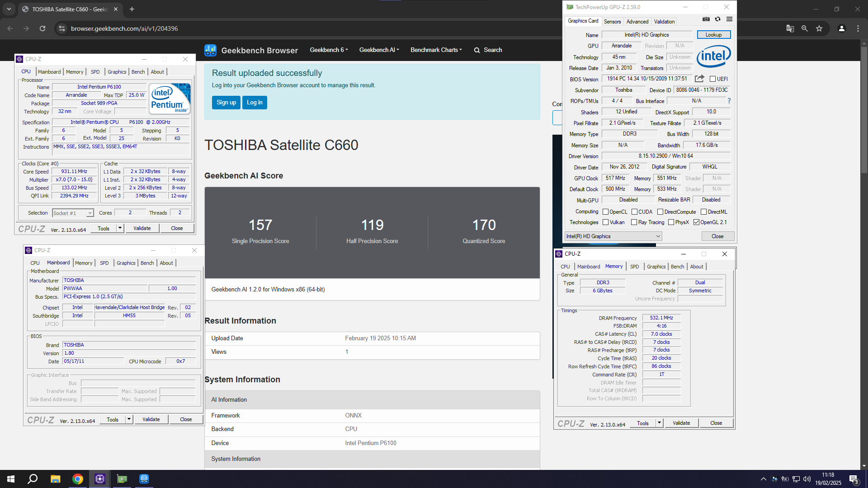Switch to Advanced tab in GPU-Z
868x488 pixels.
point(637,22)
